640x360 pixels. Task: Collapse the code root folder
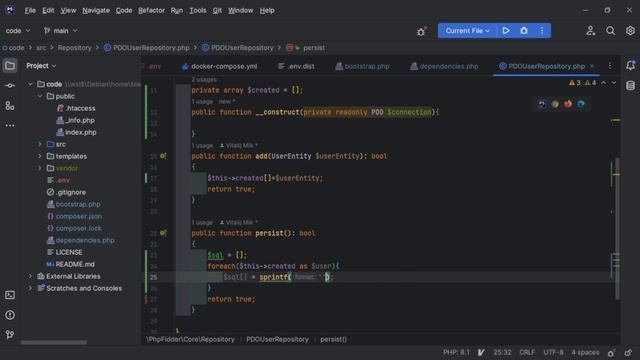pyautogui.click(x=30, y=84)
